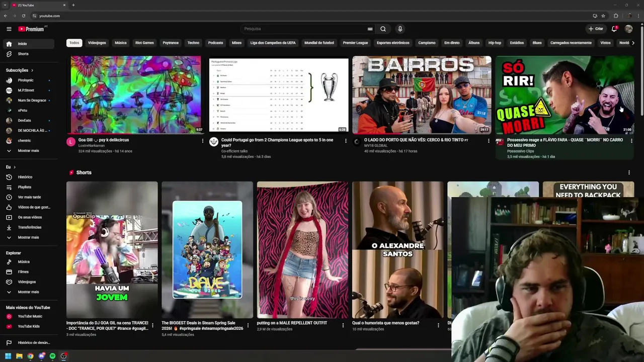644x362 pixels.
Task: Bookmark page with star icon
Action: click(603, 16)
